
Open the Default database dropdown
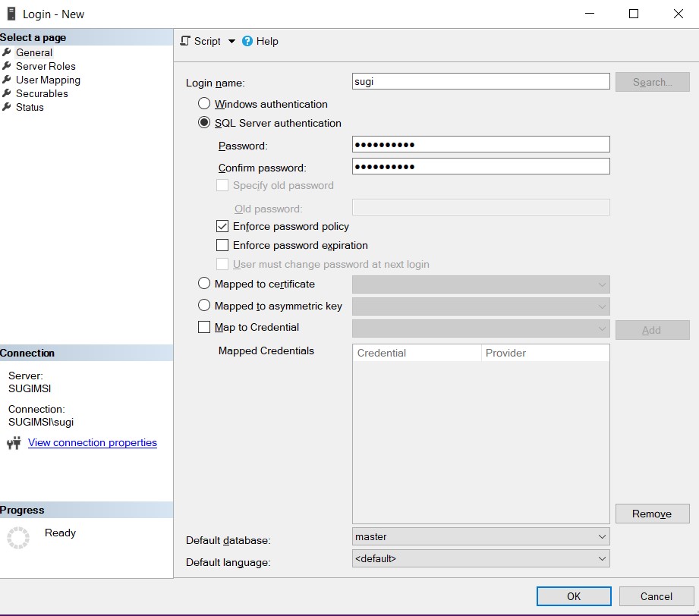(x=480, y=536)
